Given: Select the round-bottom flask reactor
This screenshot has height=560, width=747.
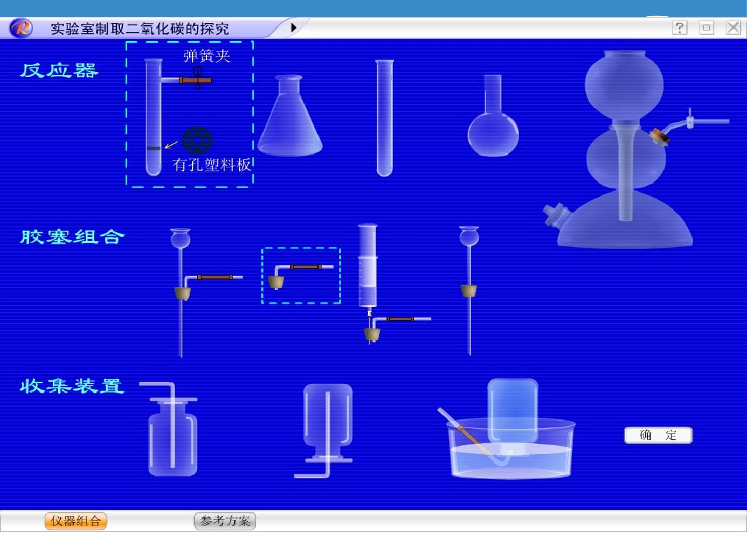Looking at the screenshot, I should click(493, 115).
